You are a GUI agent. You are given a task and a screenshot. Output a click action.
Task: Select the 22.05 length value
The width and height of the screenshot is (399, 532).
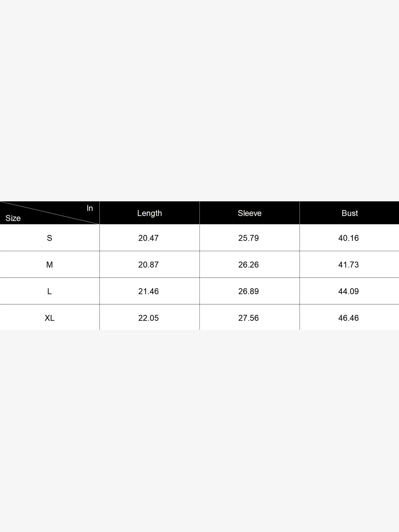[x=148, y=318]
